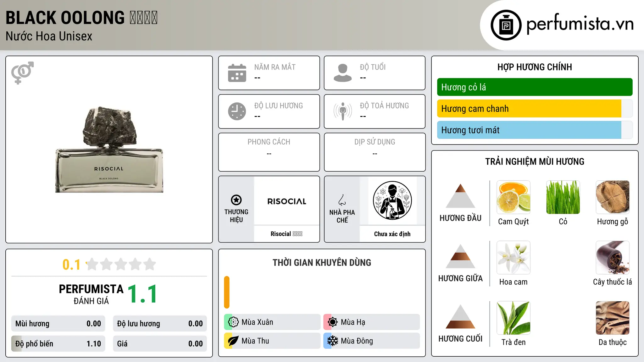Click the Nước Hoa Unisex subtitle

coord(49,36)
